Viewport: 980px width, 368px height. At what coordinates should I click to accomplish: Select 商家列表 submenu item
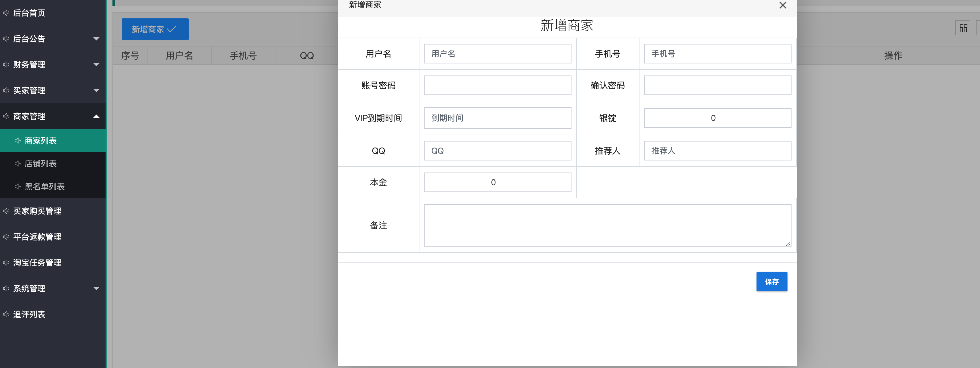53,141
